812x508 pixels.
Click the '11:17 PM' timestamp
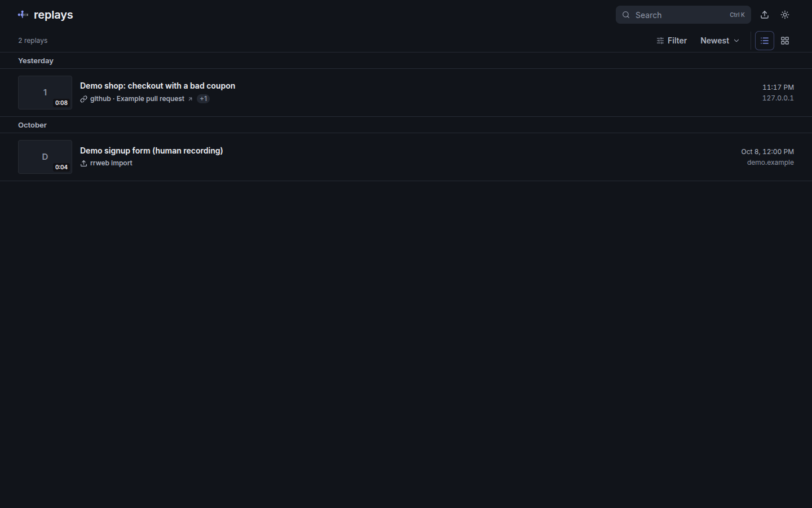[778, 87]
